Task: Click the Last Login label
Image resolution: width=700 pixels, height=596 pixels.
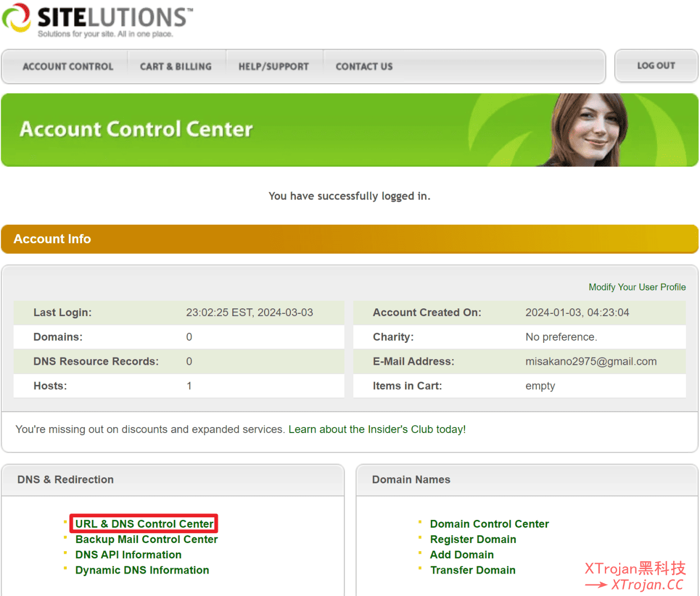Action: coord(62,312)
